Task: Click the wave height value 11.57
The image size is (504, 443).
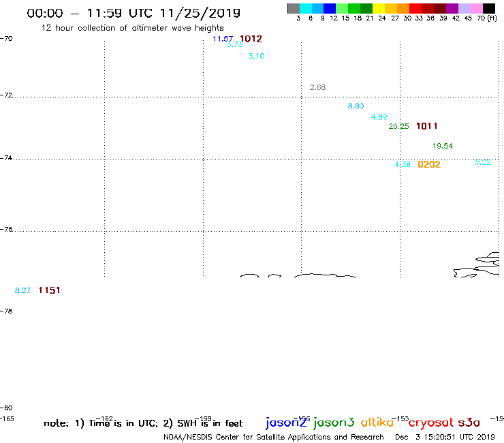Action: tap(223, 40)
